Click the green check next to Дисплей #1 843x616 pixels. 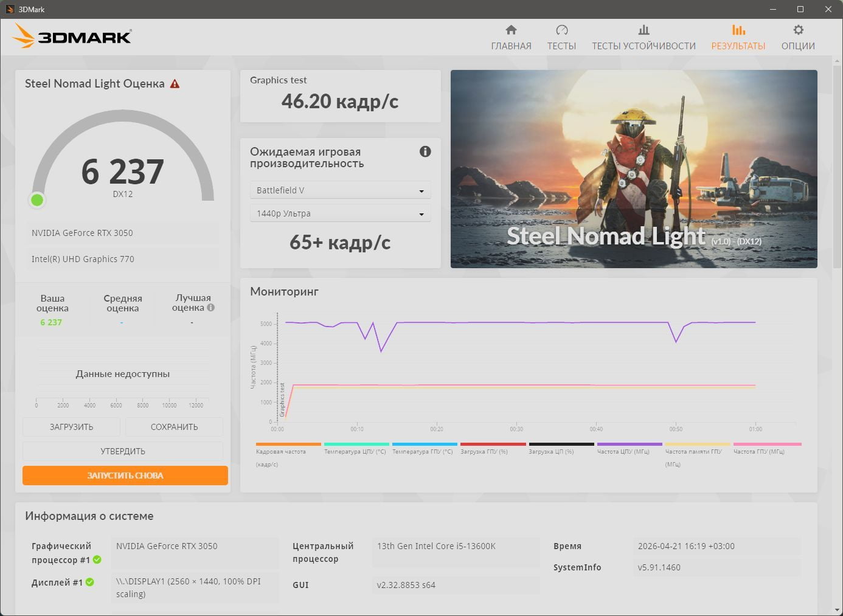click(x=90, y=582)
